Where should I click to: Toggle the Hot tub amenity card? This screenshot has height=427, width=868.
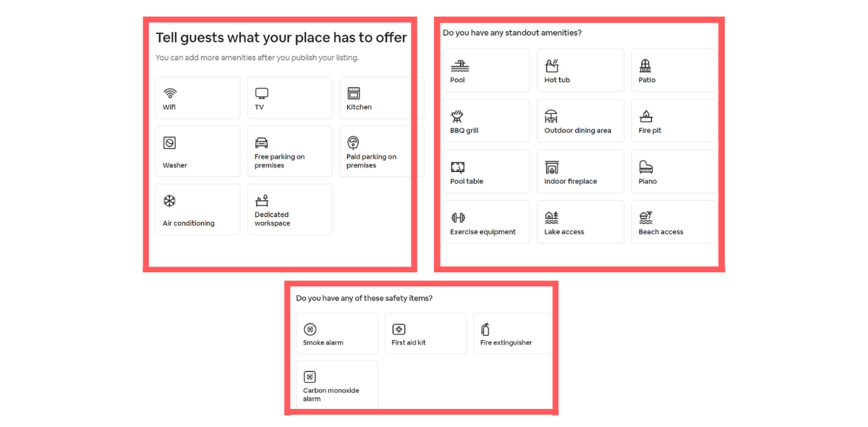point(580,70)
